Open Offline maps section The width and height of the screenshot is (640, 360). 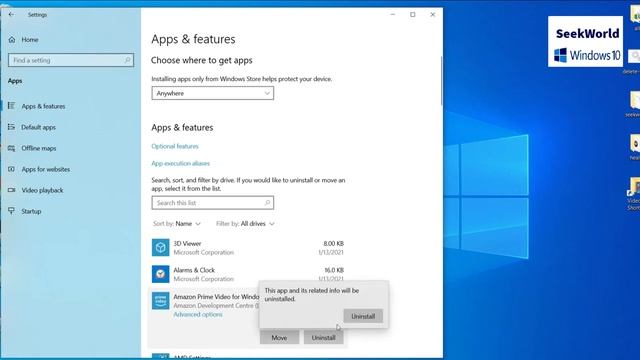39,148
